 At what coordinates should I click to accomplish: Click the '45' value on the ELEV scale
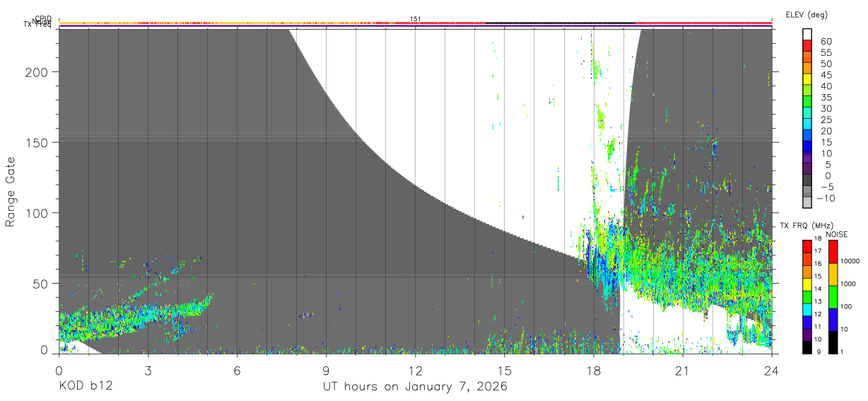tap(826, 75)
